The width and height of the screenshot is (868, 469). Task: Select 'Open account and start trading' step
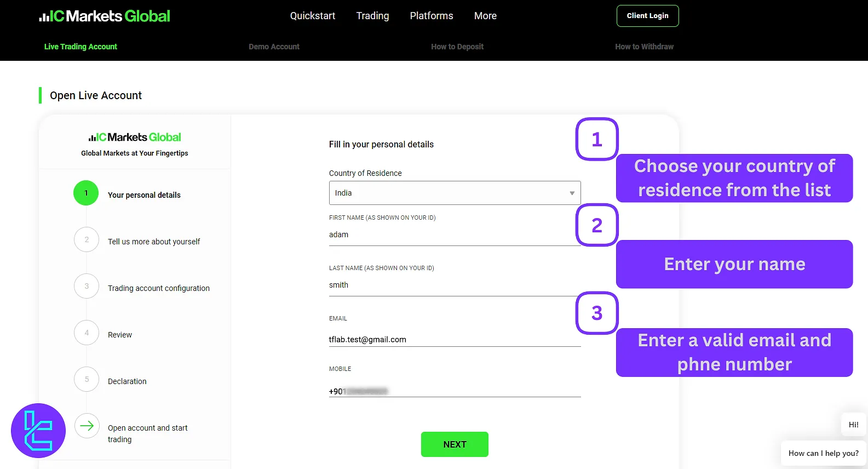(x=148, y=433)
